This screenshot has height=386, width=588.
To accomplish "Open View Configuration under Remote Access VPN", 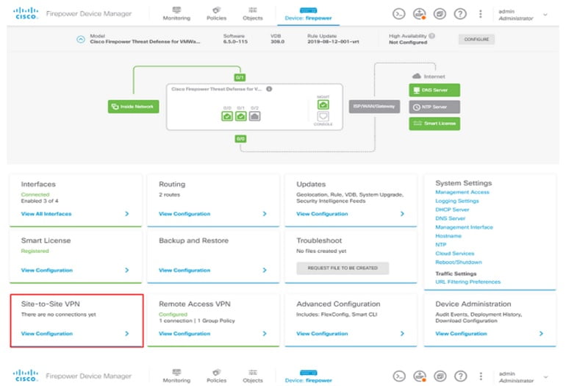I will (184, 334).
